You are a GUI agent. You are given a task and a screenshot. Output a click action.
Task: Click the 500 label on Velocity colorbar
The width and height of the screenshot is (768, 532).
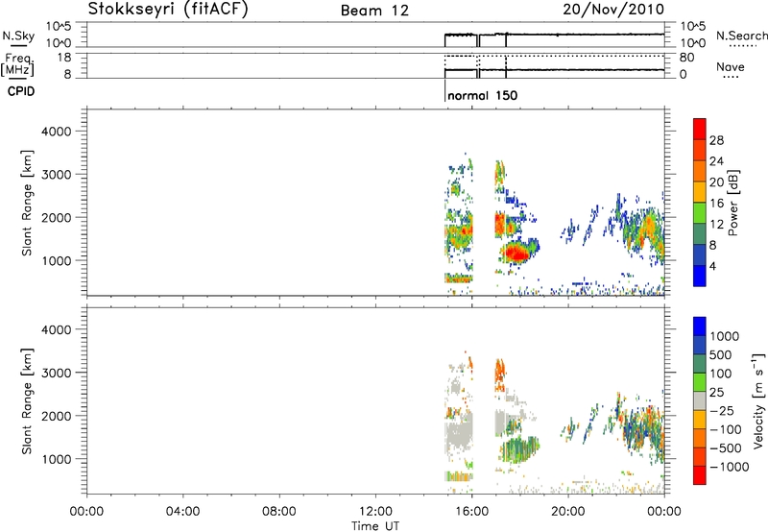[722, 354]
